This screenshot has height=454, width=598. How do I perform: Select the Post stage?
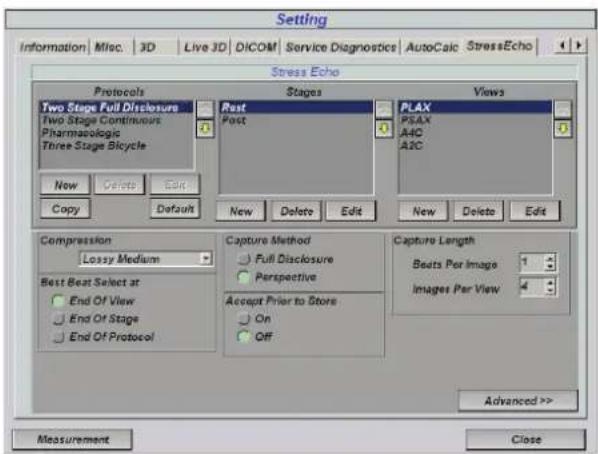(296, 120)
